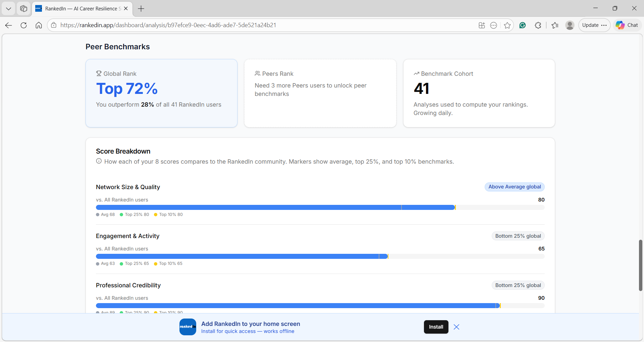Viewport: 644px width, 342px height.
Task: Reload the RankedIn page
Action: 23,25
